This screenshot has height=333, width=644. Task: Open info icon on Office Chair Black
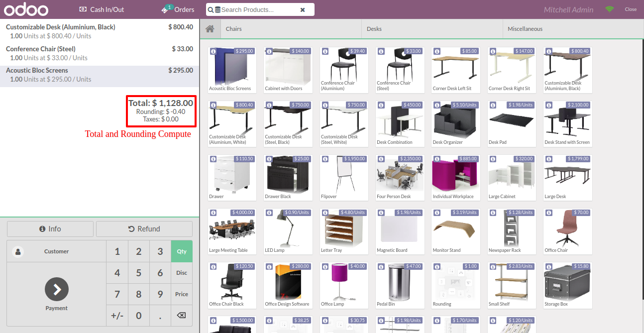tap(213, 266)
